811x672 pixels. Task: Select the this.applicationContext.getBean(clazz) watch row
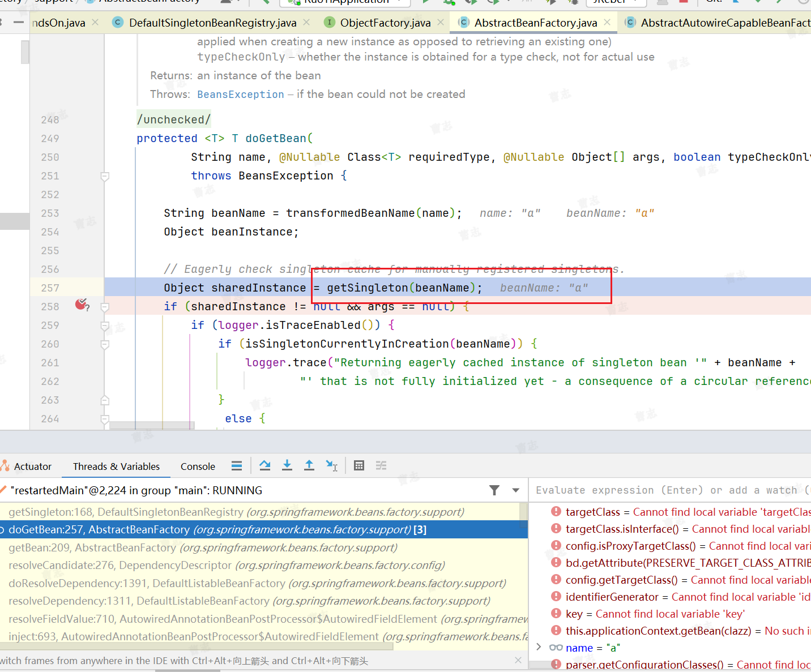[x=671, y=631]
